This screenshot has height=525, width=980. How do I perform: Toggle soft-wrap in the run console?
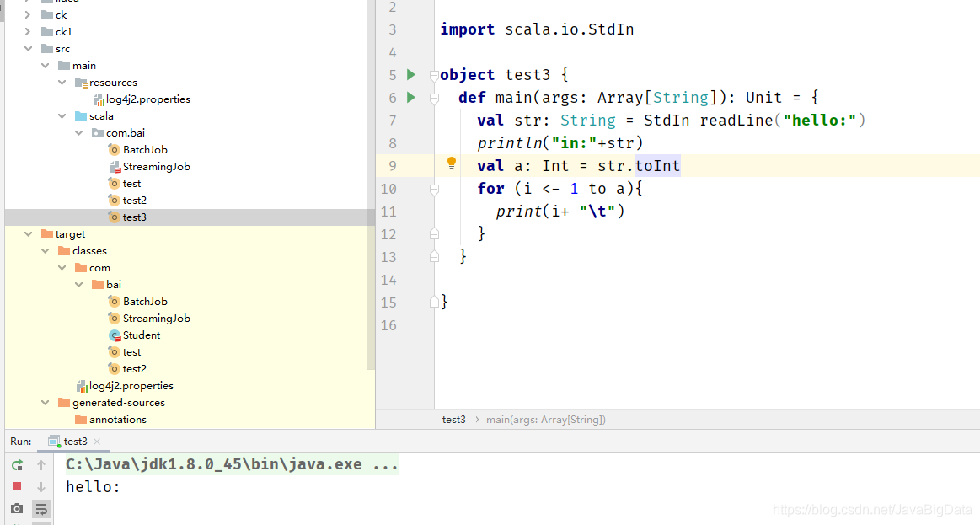[41, 509]
